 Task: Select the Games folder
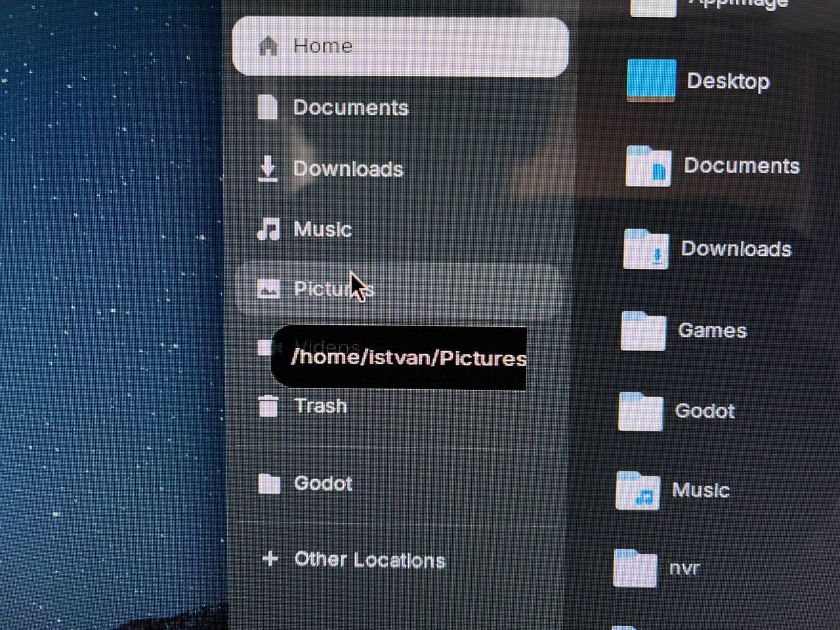click(x=684, y=331)
